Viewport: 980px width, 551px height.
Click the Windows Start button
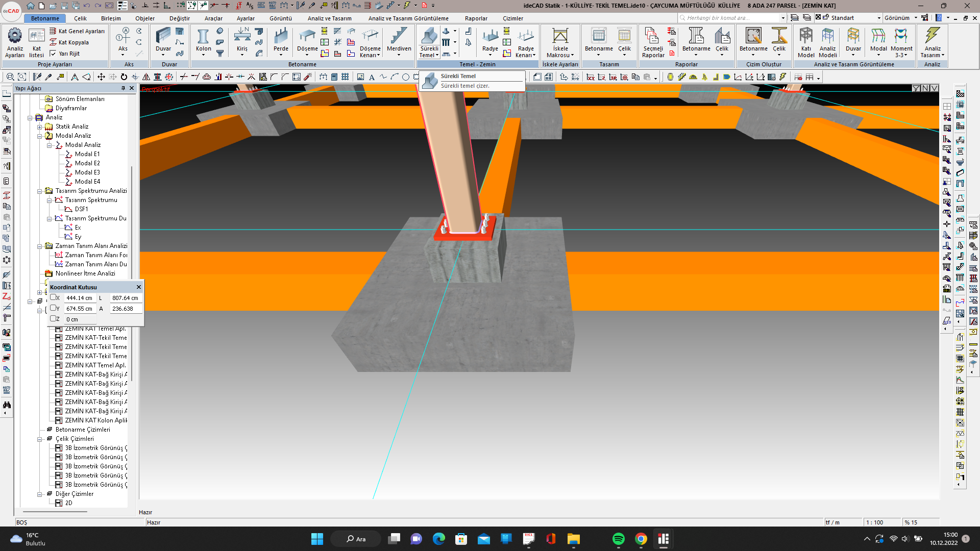(x=317, y=539)
